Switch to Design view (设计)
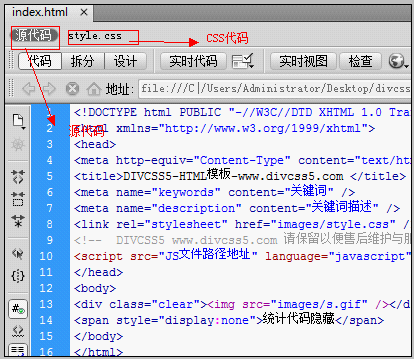Viewport: 415px width, 360px height. click(126, 61)
